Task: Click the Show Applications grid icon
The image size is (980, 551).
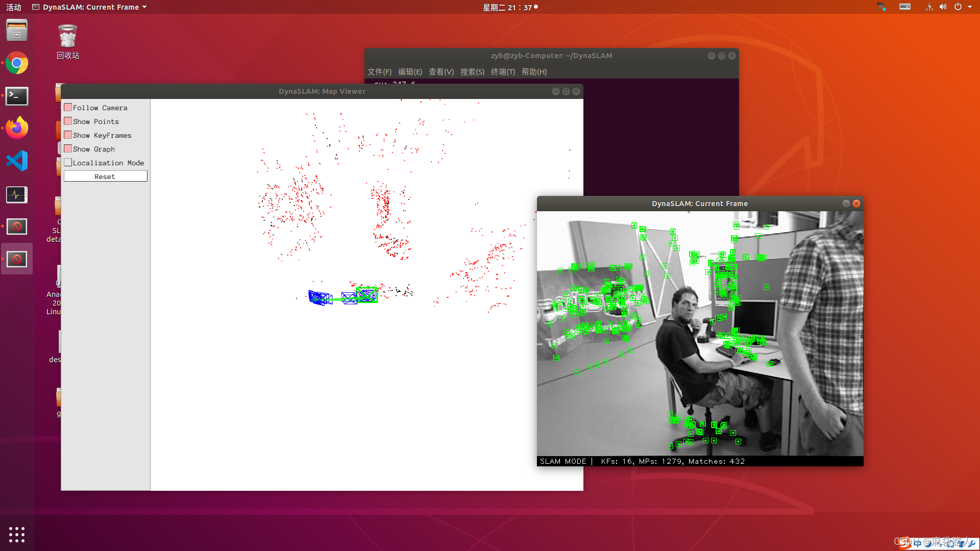Action: (17, 534)
